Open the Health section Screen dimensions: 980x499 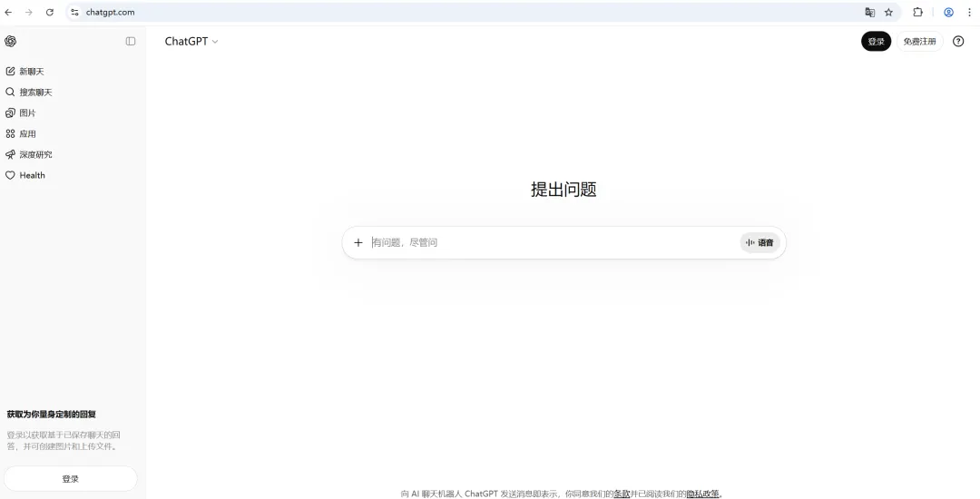tap(25, 175)
